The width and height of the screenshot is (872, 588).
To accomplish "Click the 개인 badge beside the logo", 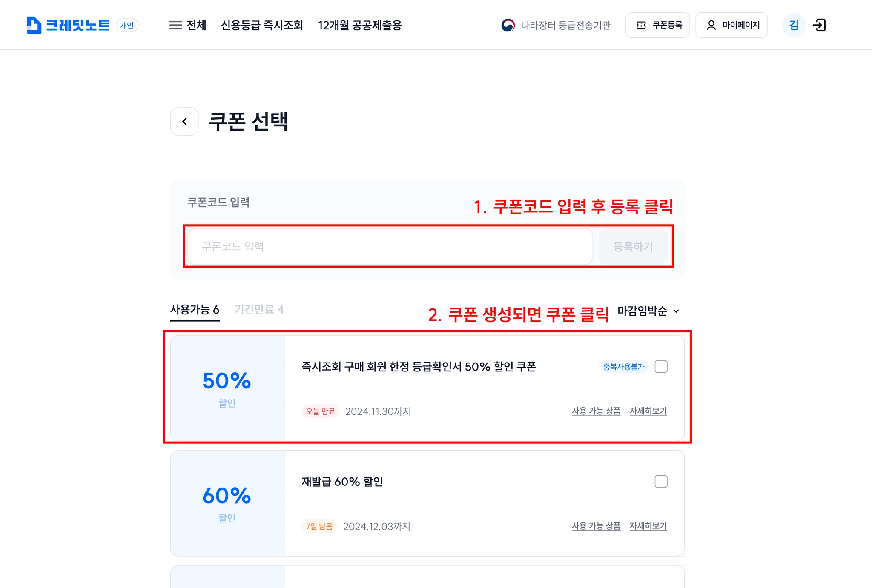I will [127, 25].
